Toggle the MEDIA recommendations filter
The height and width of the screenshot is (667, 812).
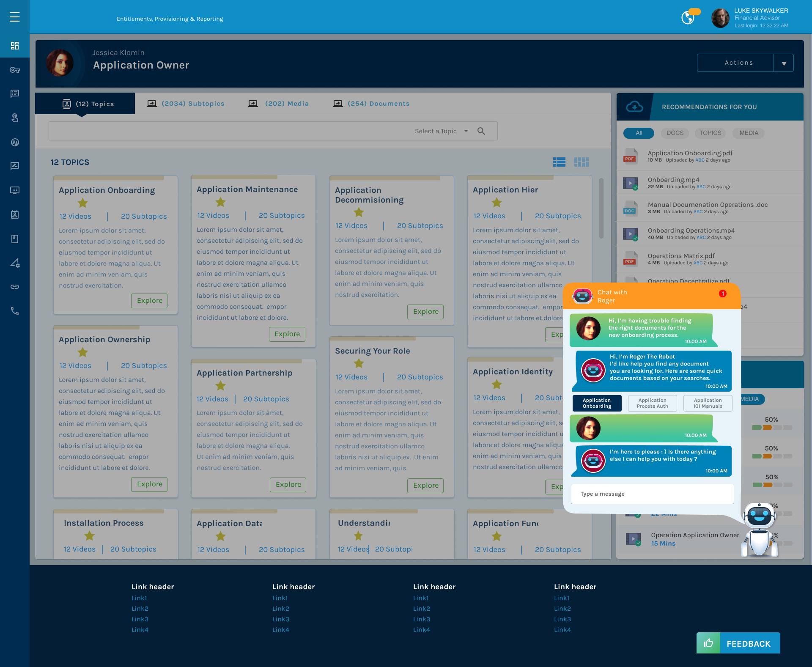click(749, 133)
